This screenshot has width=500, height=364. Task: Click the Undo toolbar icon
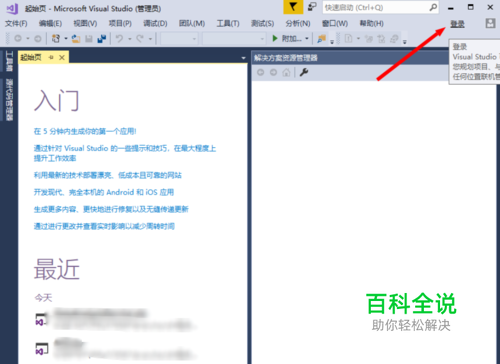(119, 39)
